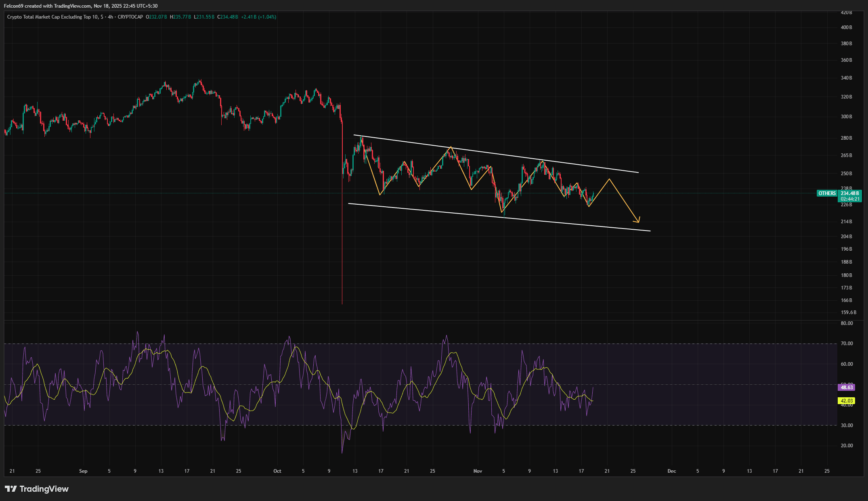This screenshot has height=501, width=868.
Task: Click the TradingView wordmark at bottom left
Action: [44, 489]
